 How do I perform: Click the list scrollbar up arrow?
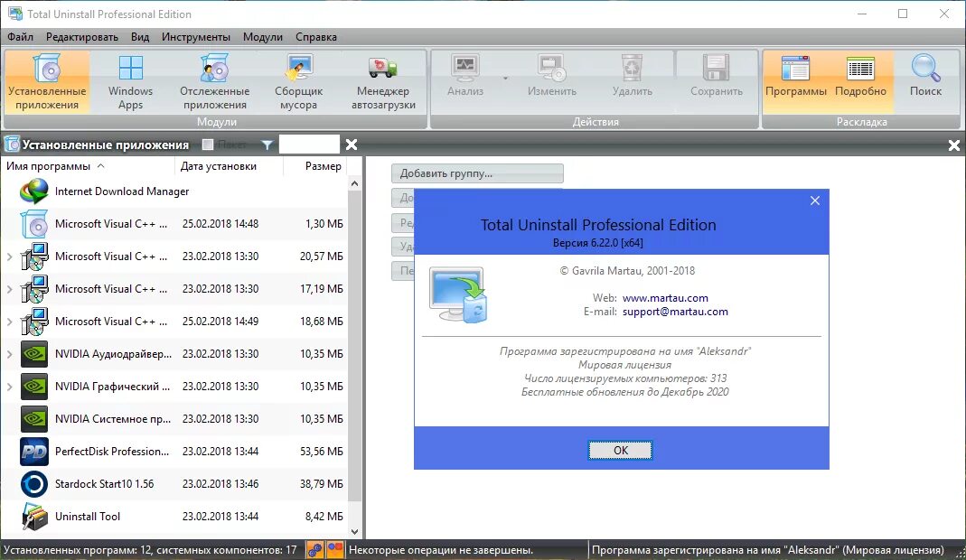[x=354, y=183]
